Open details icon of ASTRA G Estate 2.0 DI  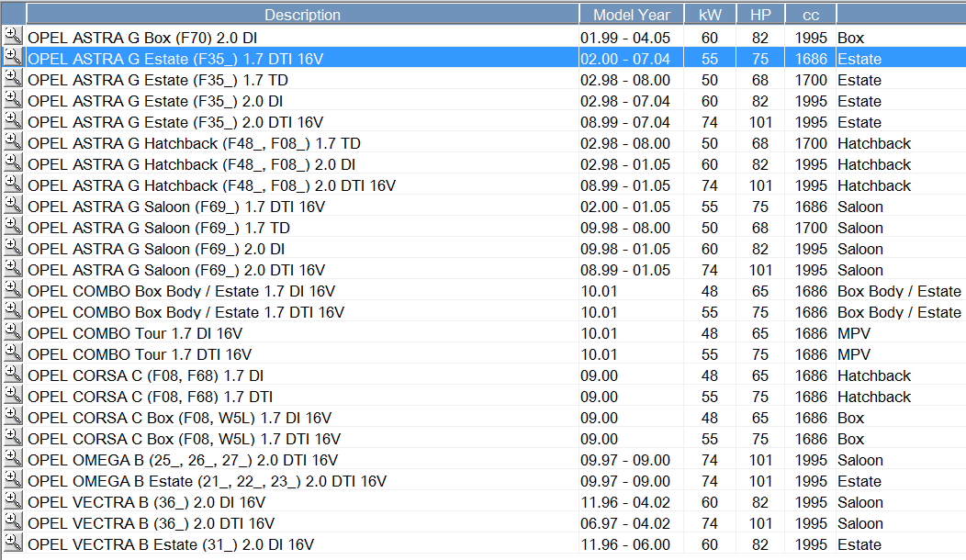click(13, 99)
